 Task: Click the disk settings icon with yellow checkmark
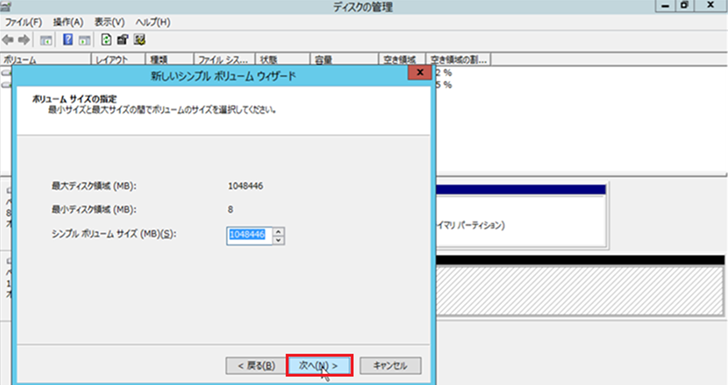[140, 40]
